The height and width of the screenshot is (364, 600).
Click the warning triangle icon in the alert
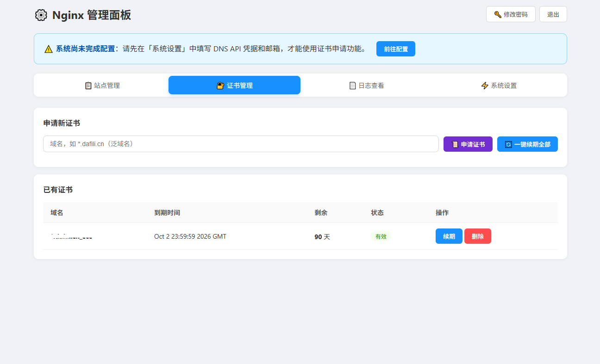(49, 49)
